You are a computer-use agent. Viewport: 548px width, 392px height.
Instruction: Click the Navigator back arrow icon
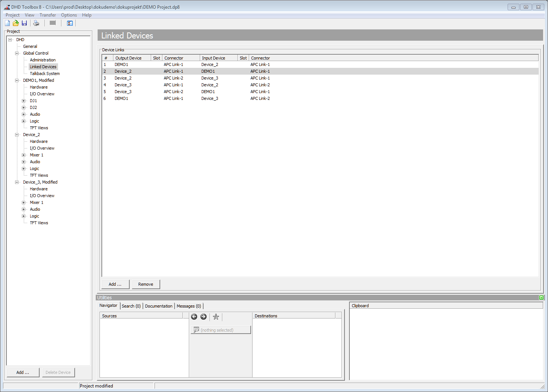[x=194, y=317]
